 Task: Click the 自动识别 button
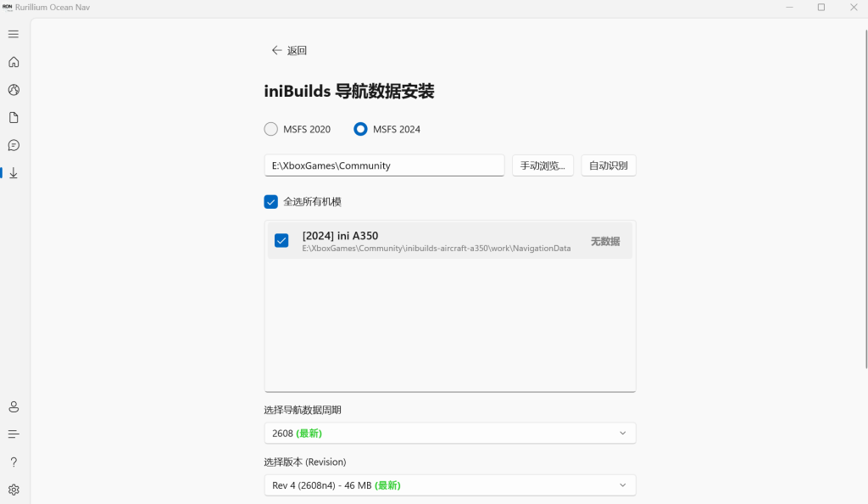tap(609, 165)
